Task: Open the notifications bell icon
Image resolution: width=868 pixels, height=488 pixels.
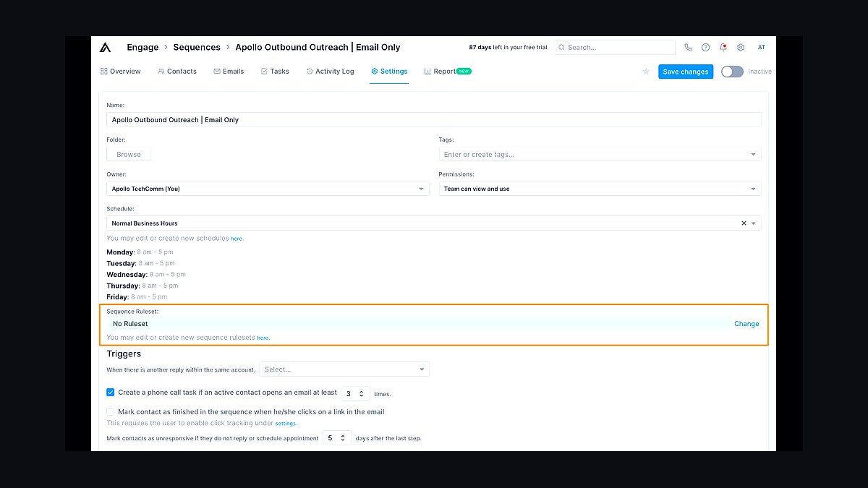Action: [x=723, y=47]
